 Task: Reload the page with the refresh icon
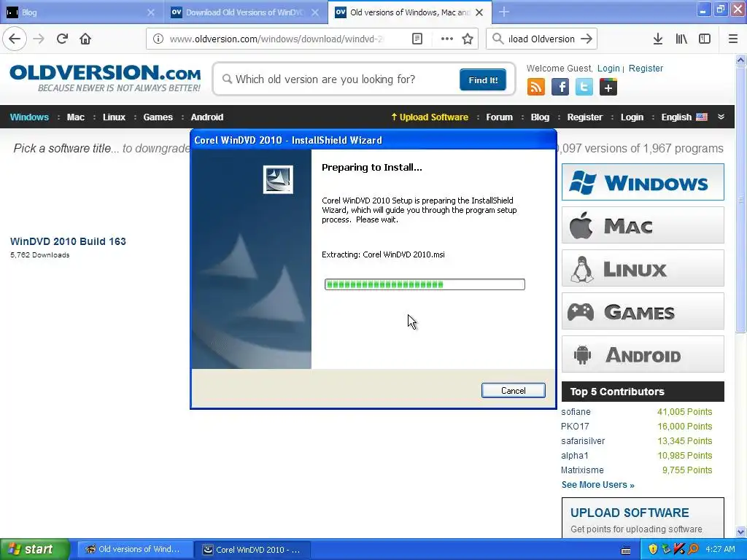pos(62,39)
